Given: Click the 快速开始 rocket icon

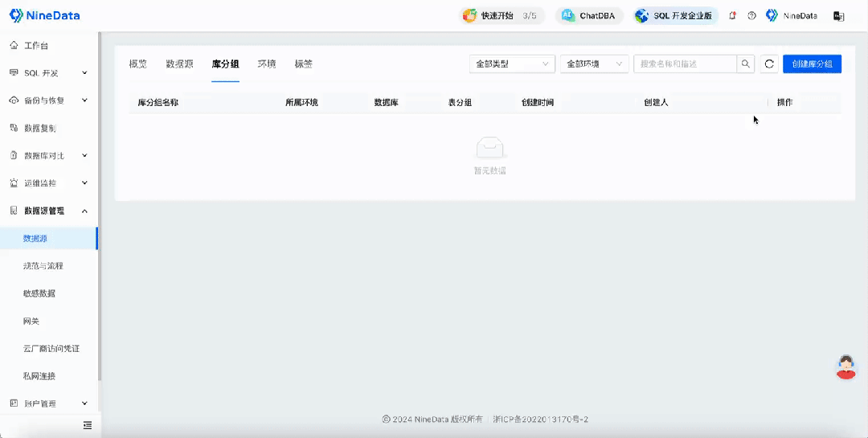Looking at the screenshot, I should 469,15.
